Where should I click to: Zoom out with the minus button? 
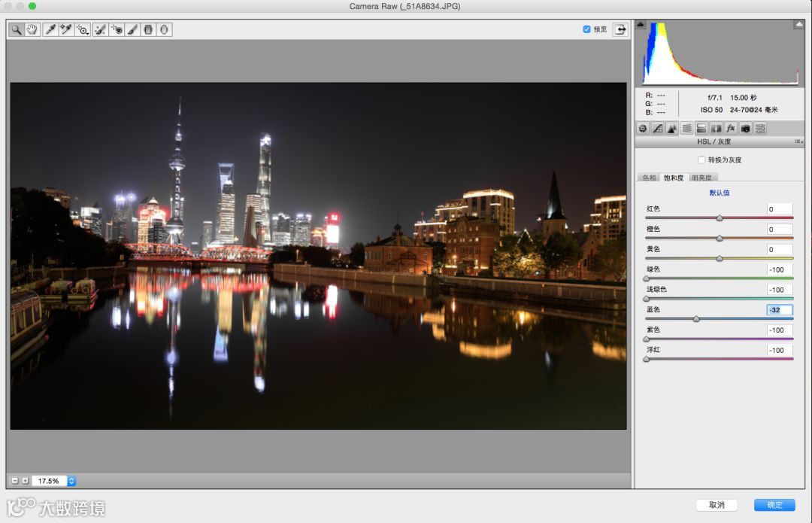click(14, 481)
